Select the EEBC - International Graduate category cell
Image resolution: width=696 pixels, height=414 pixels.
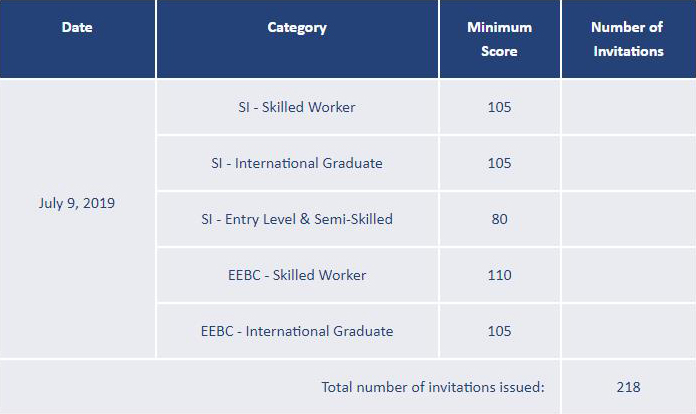(297, 331)
